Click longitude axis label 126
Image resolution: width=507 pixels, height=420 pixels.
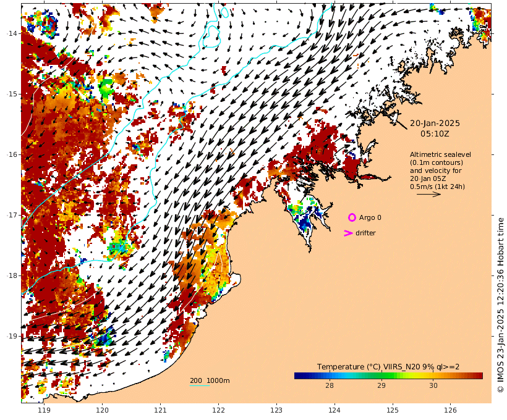coord(451,410)
